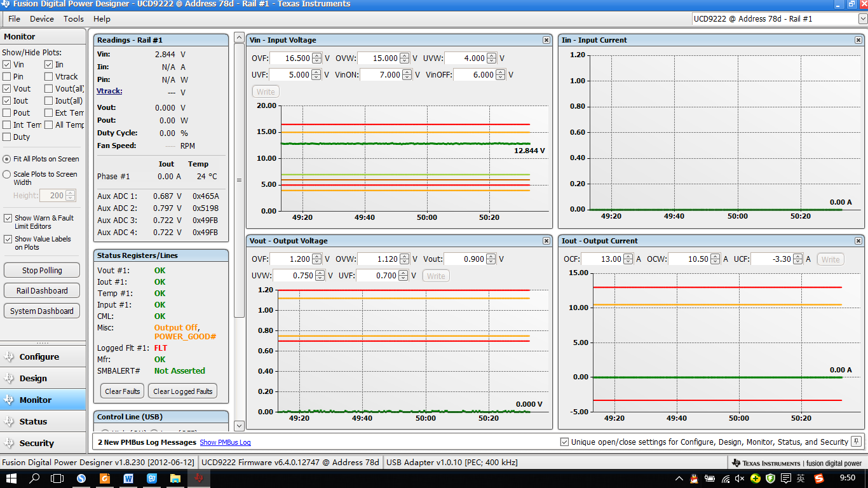Enable the Vtrack plot checkbox
The width and height of the screenshot is (868, 488).
tap(48, 77)
